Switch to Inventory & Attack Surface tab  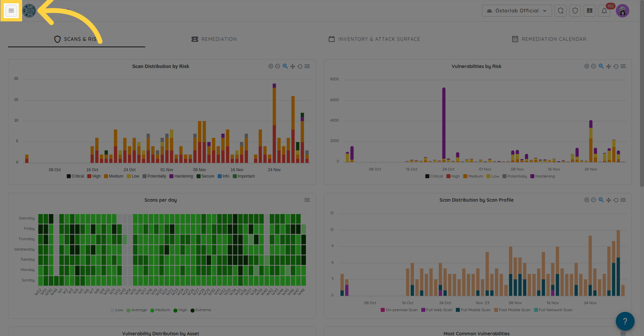[374, 39]
